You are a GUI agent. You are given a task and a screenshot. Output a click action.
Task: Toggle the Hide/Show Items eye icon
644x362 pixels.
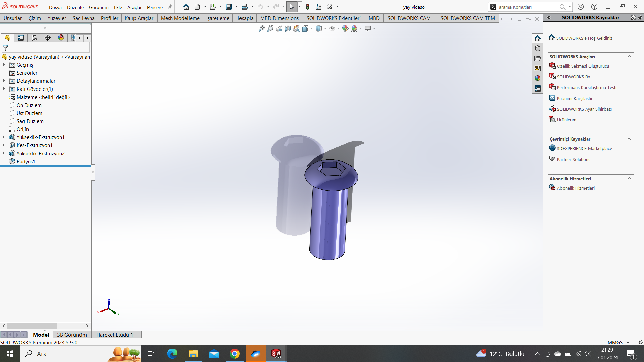332,29
